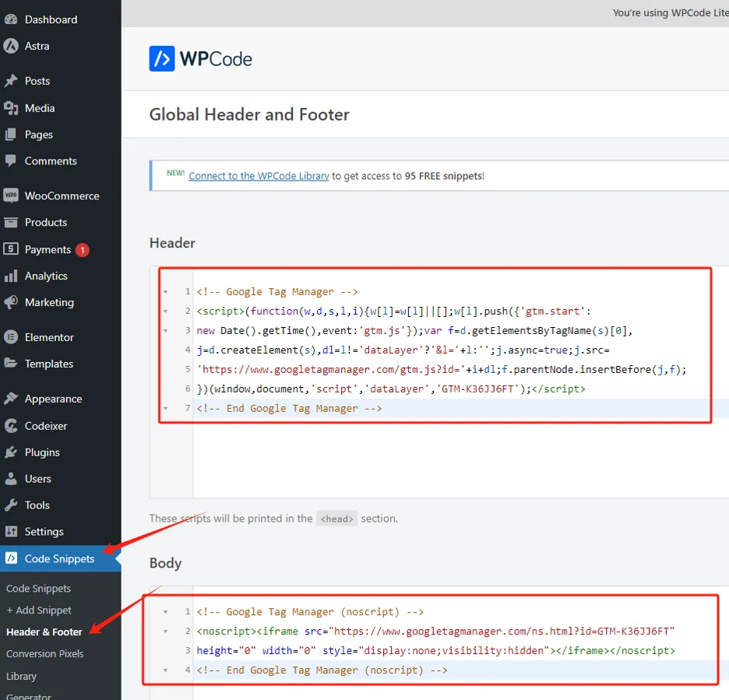This screenshot has height=700, width=729.
Task: Open the WooCommerce icon in sidebar
Action: 11,195
